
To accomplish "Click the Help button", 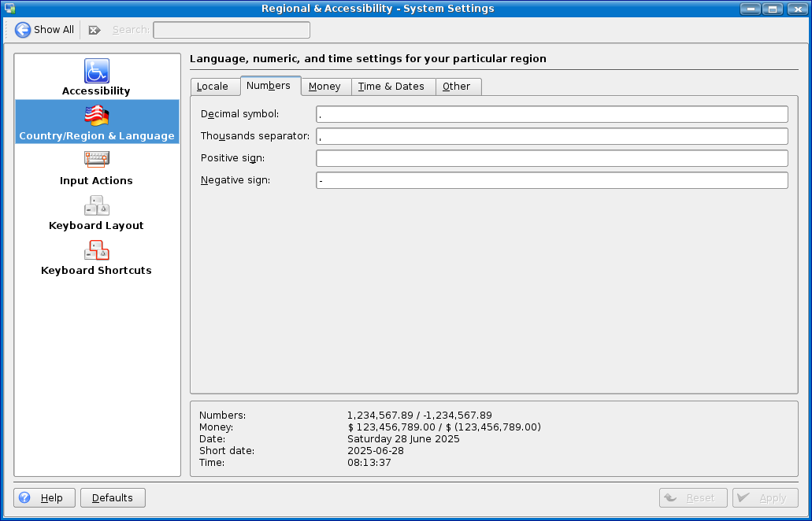I will (x=45, y=497).
